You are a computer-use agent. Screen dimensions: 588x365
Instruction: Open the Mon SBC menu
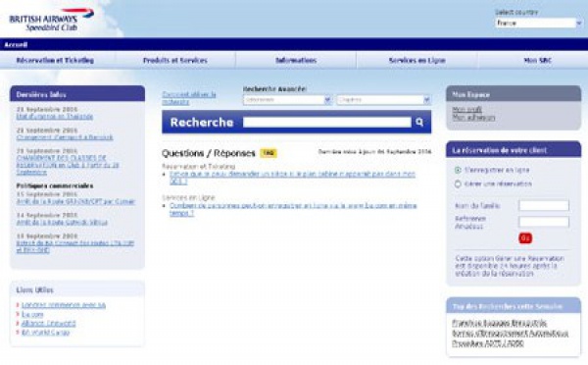click(537, 60)
